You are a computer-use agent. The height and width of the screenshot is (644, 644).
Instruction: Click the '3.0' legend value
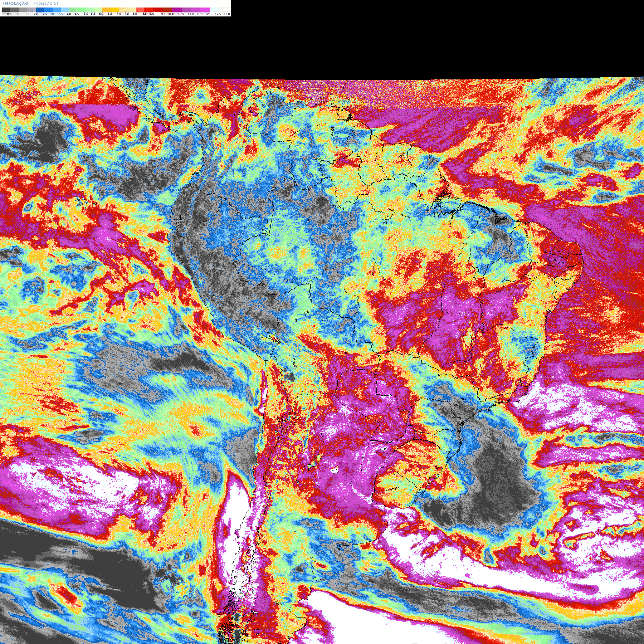tap(52, 14)
